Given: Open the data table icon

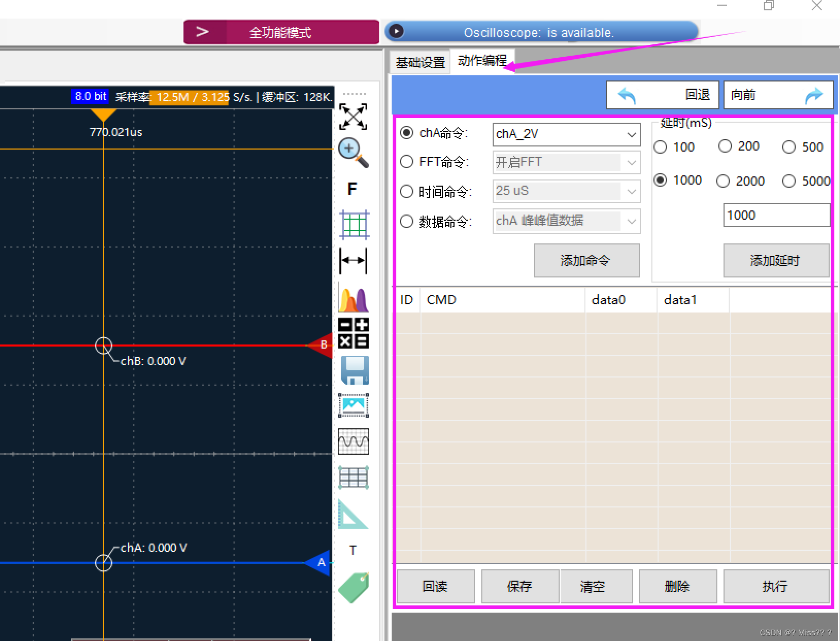Looking at the screenshot, I should tap(354, 477).
